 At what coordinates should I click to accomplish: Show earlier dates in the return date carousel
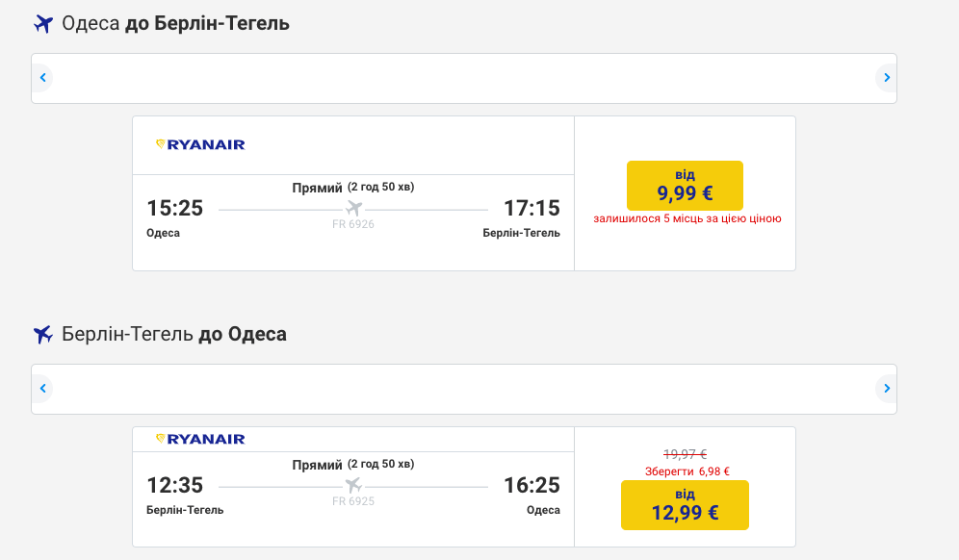click(x=42, y=389)
